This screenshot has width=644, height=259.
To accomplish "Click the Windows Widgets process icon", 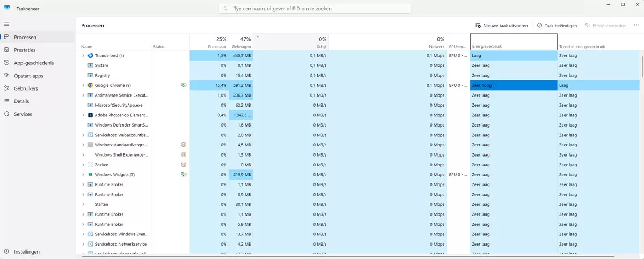I will coord(90,175).
